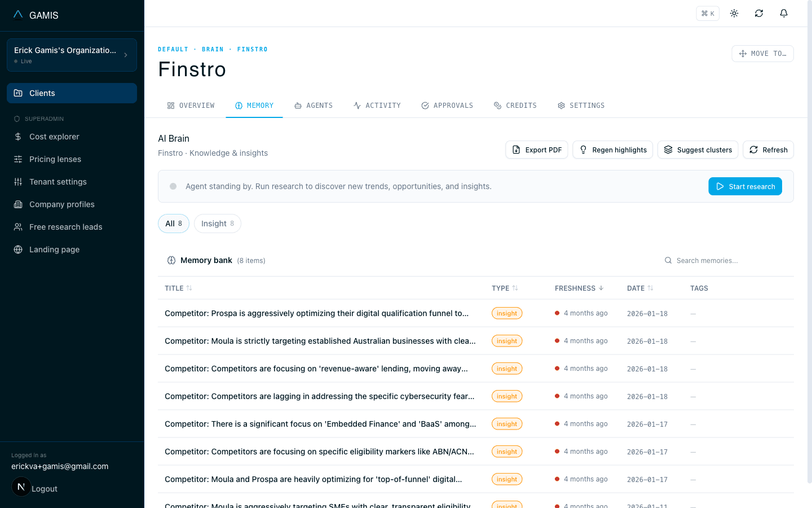812x508 pixels.
Task: Open the 'Moula is strictly targeting' memory
Action: pos(476,341)
